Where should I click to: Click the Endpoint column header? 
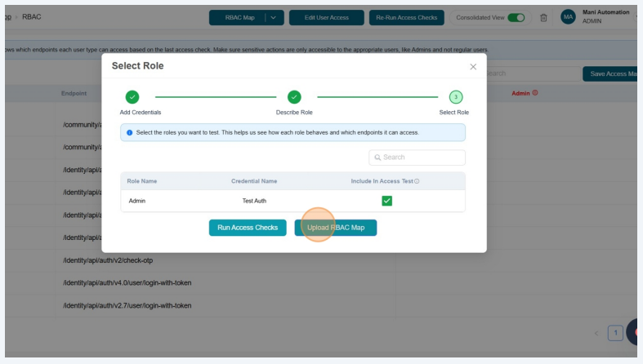74,93
